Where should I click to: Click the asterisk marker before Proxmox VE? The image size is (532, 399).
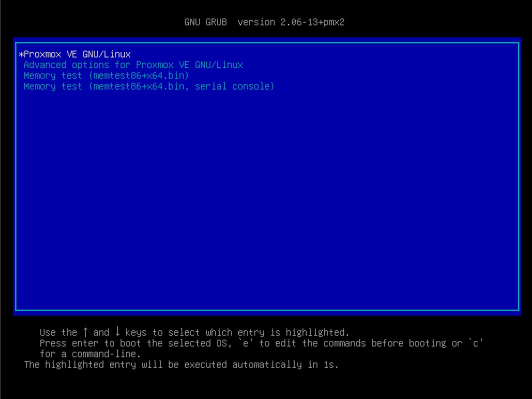[x=21, y=54]
